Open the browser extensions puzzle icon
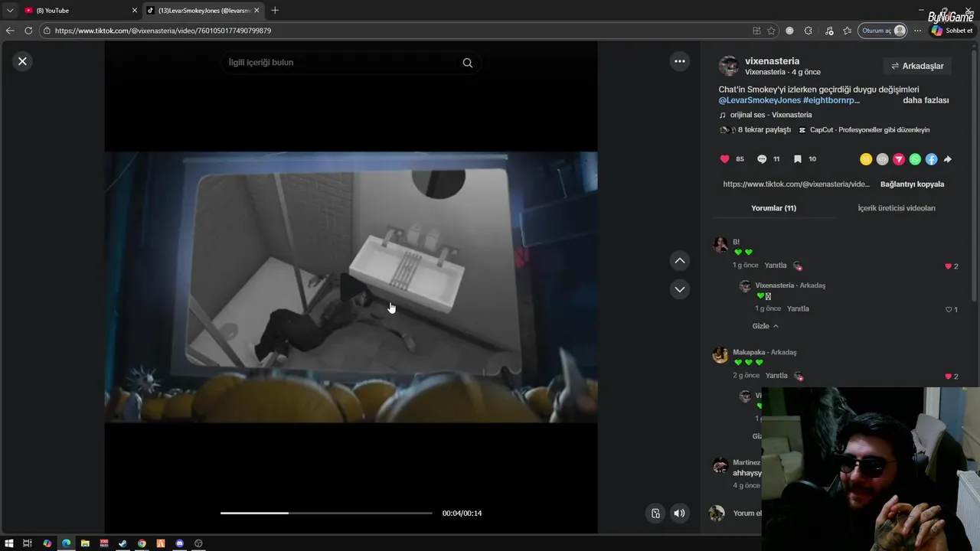Image resolution: width=980 pixels, height=551 pixels. coord(808,31)
